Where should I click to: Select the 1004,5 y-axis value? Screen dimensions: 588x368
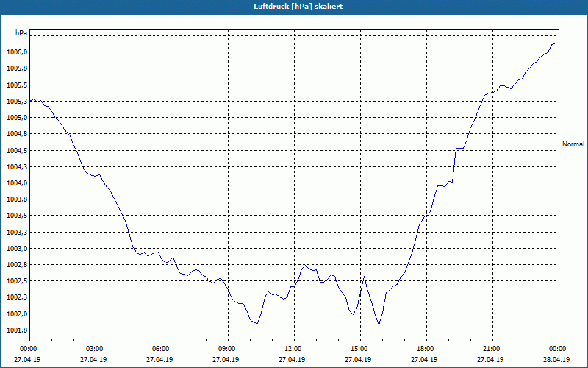tap(17, 151)
